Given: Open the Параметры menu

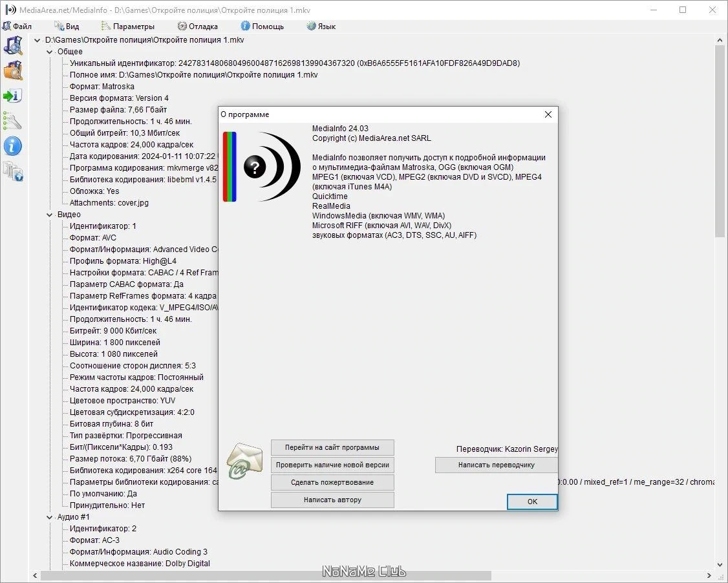Looking at the screenshot, I should click(128, 26).
